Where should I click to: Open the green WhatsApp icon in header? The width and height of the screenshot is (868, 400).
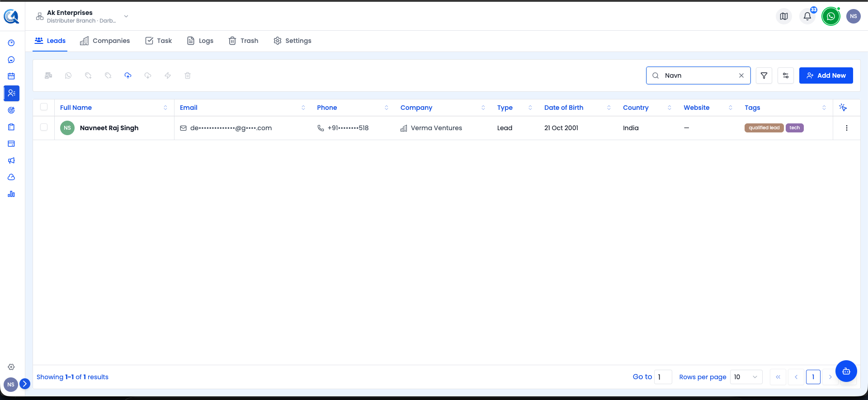[831, 16]
